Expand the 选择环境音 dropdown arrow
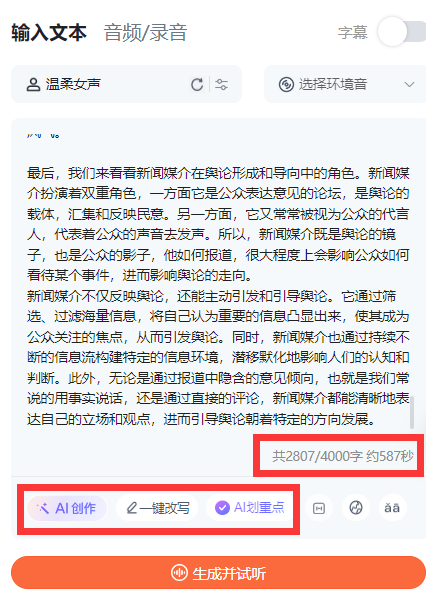 (x=409, y=84)
